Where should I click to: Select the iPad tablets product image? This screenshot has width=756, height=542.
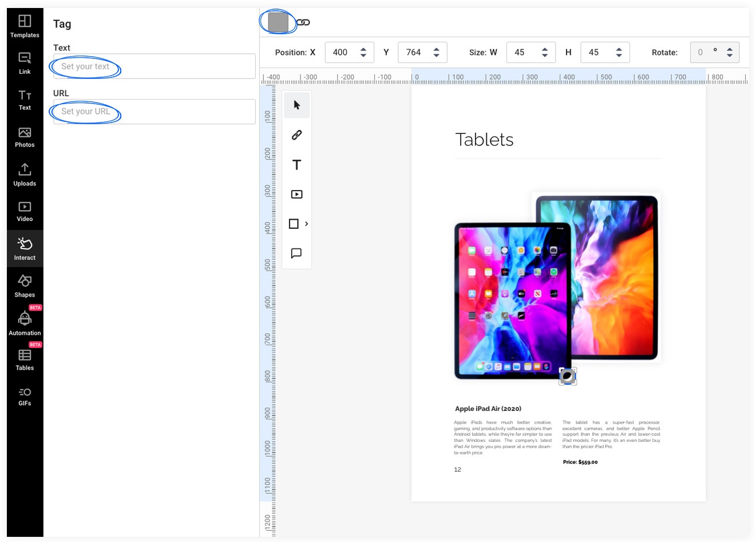click(557, 286)
